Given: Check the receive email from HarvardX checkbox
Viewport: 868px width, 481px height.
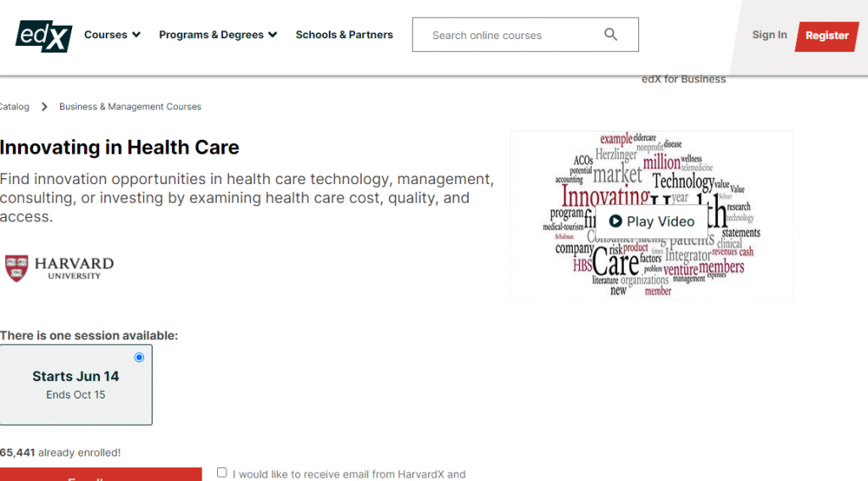Looking at the screenshot, I should pos(222,473).
